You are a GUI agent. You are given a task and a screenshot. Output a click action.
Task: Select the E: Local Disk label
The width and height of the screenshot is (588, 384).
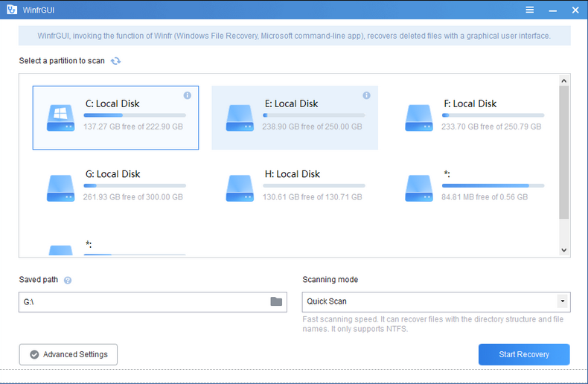click(291, 103)
